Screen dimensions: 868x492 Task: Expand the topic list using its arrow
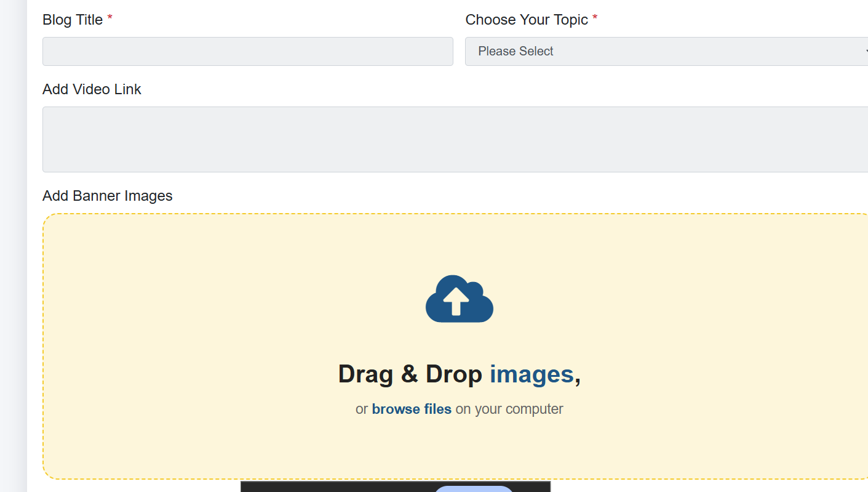[x=866, y=52]
